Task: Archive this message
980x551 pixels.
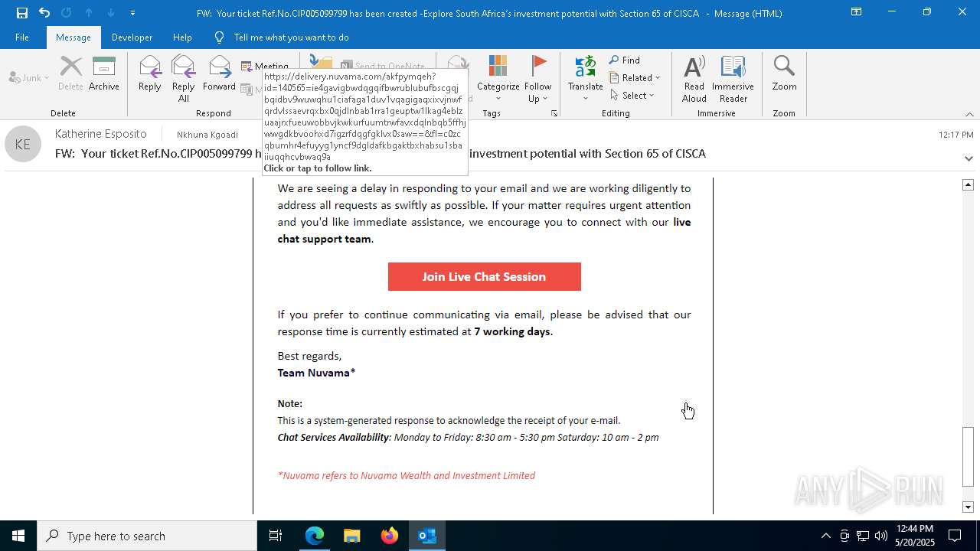Action: (x=104, y=74)
